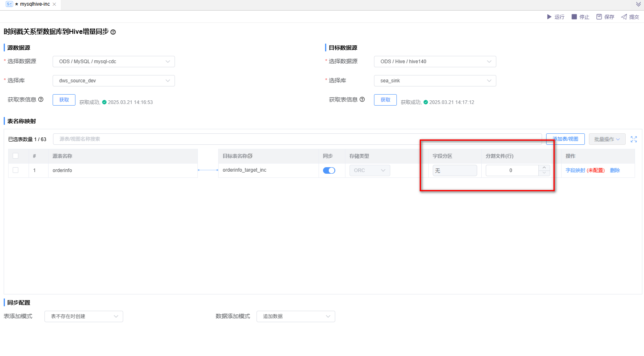This screenshot has width=644, height=356.
Task: Close the mysqlhive-inc tab
Action: (x=54, y=4)
